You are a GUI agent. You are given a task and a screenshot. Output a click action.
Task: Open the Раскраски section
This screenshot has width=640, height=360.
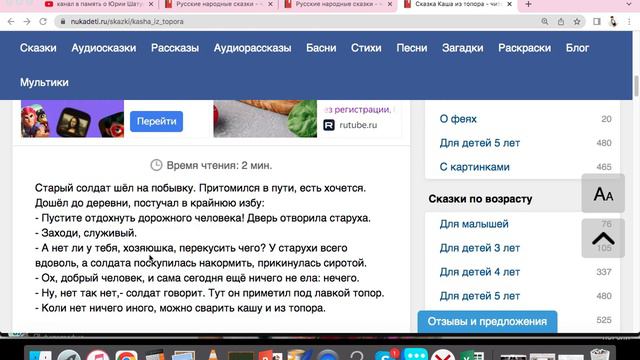pos(524,48)
